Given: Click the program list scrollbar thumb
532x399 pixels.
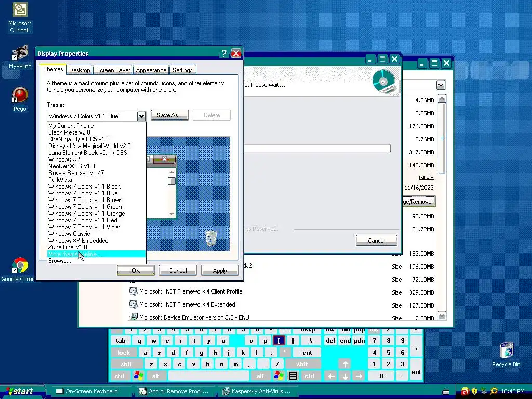Looking at the screenshot, I should (442, 138).
